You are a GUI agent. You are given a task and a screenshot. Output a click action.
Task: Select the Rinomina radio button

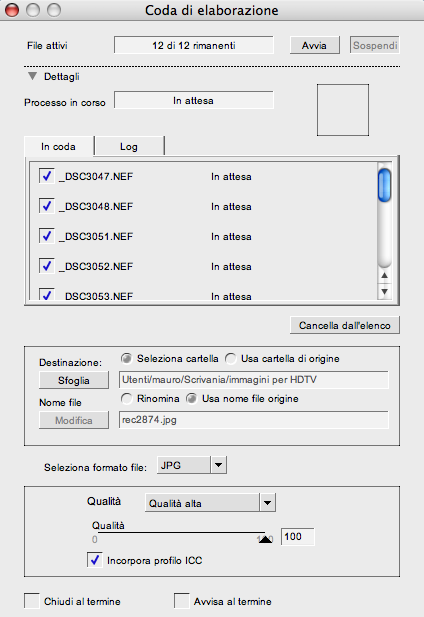tap(127, 399)
